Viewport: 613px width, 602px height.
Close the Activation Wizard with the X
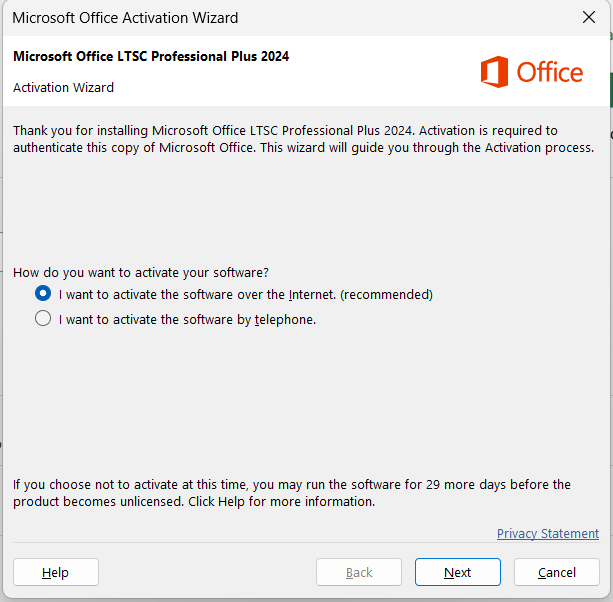(x=589, y=17)
